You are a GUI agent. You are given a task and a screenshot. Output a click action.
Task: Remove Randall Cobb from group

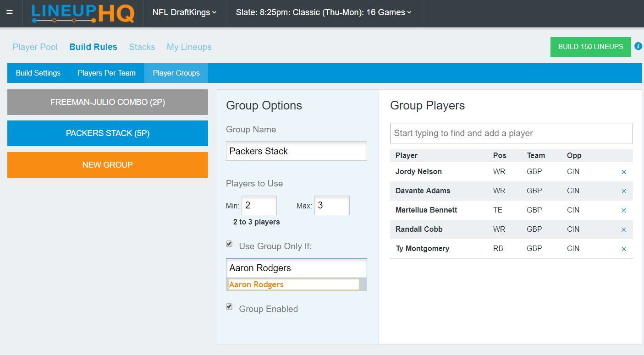623,230
